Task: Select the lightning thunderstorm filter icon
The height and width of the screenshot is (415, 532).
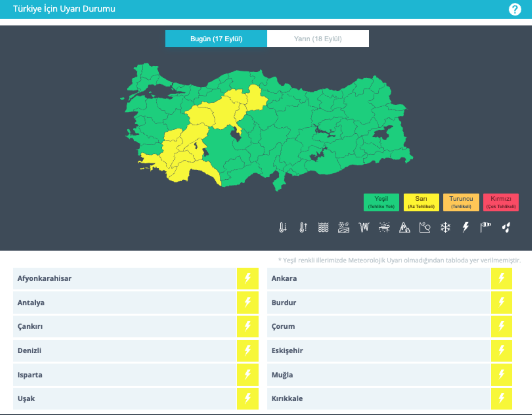Action: pos(466,227)
